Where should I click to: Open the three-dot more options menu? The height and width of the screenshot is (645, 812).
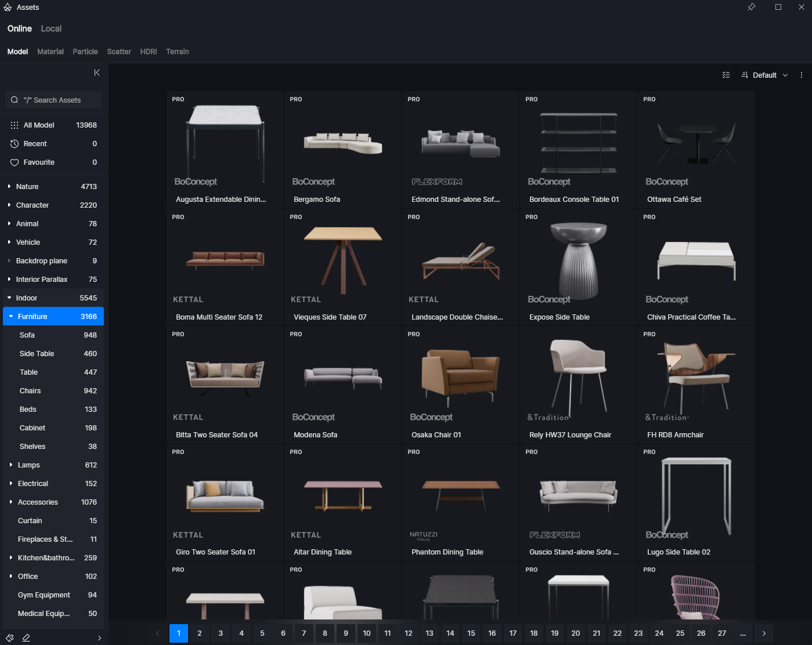click(x=802, y=75)
